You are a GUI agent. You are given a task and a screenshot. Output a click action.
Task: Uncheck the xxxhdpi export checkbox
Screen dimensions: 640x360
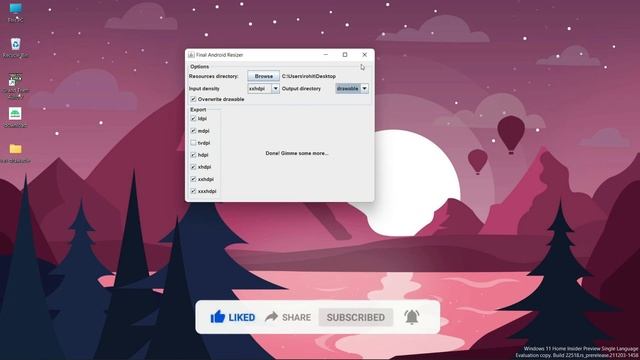point(193,191)
